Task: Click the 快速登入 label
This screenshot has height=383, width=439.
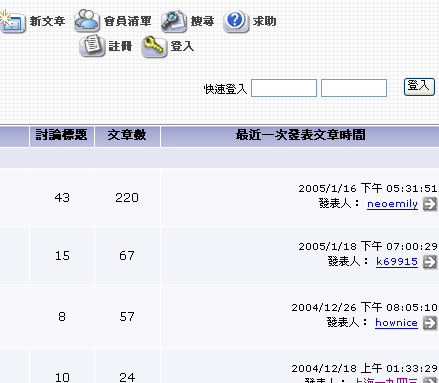Action: [225, 89]
